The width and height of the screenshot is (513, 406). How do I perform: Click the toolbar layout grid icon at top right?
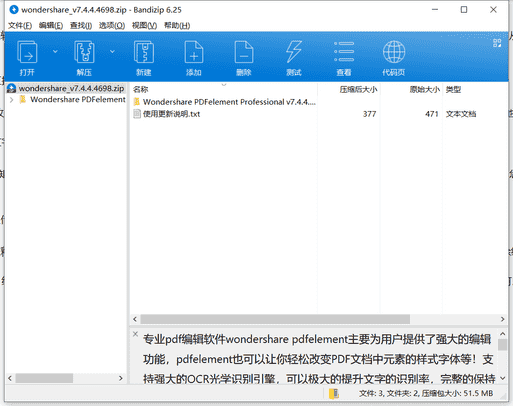tap(497, 43)
